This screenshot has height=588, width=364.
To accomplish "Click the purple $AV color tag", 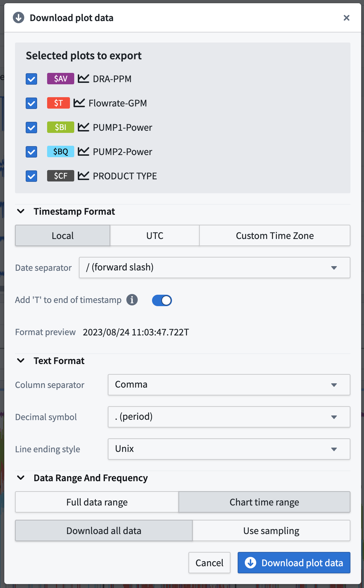I will pos(61,79).
